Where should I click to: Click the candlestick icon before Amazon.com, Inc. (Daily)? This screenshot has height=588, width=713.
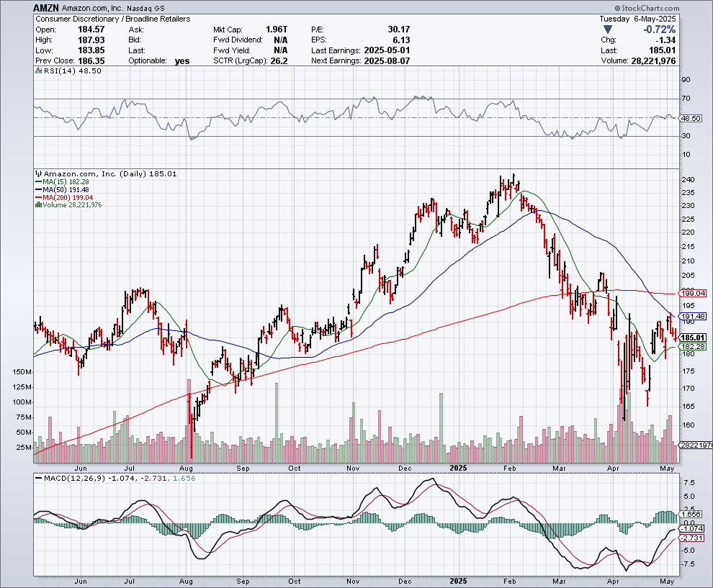(x=39, y=173)
